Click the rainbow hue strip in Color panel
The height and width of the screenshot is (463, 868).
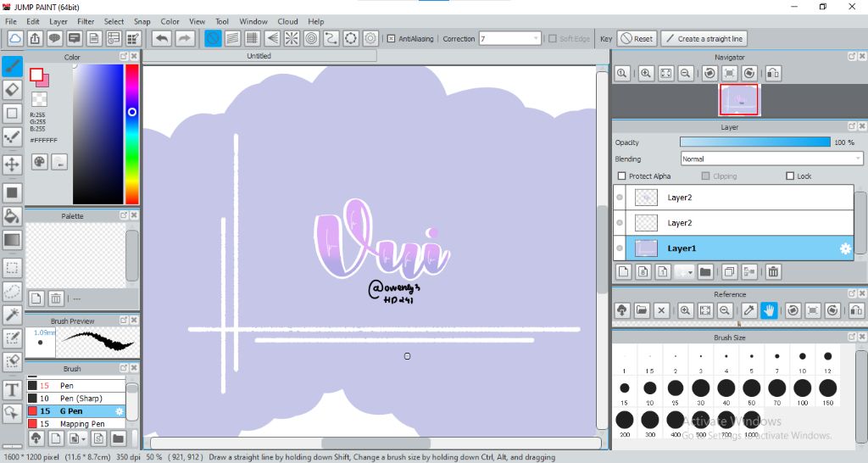(131, 134)
